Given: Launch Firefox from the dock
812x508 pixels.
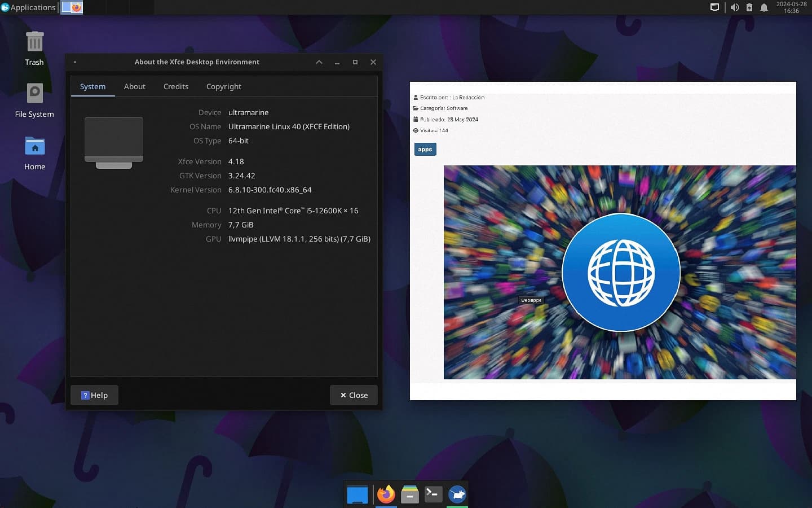Looking at the screenshot, I should coord(386,494).
